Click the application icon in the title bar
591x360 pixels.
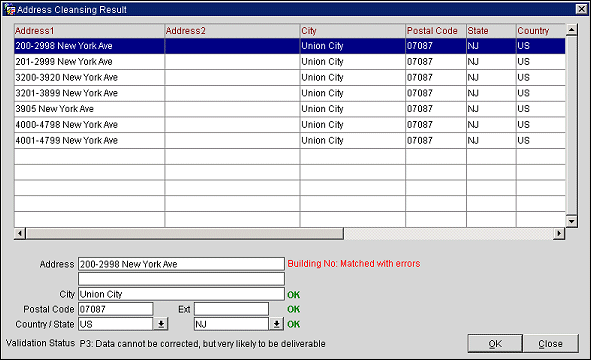coord(9,9)
